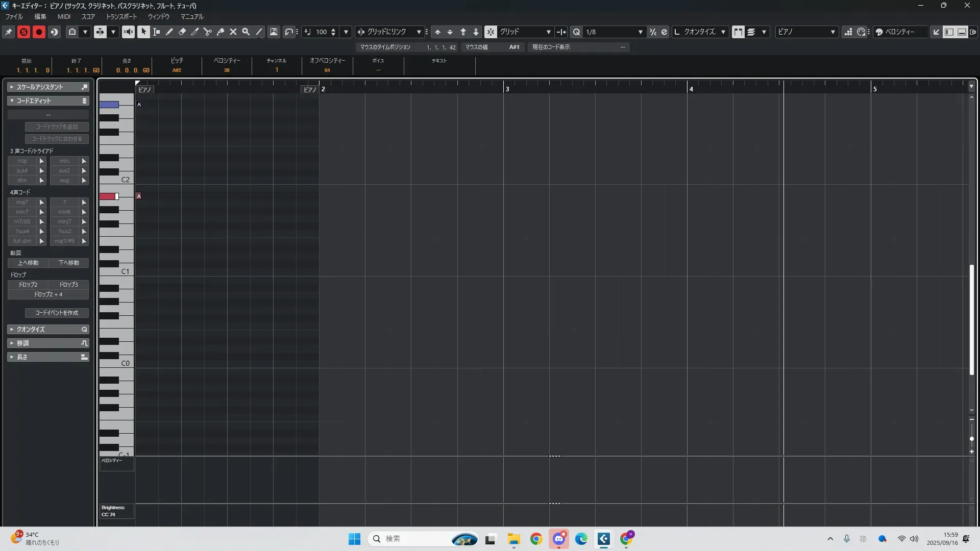Select the Draw pencil tool
980x551 pixels.
click(x=169, y=32)
